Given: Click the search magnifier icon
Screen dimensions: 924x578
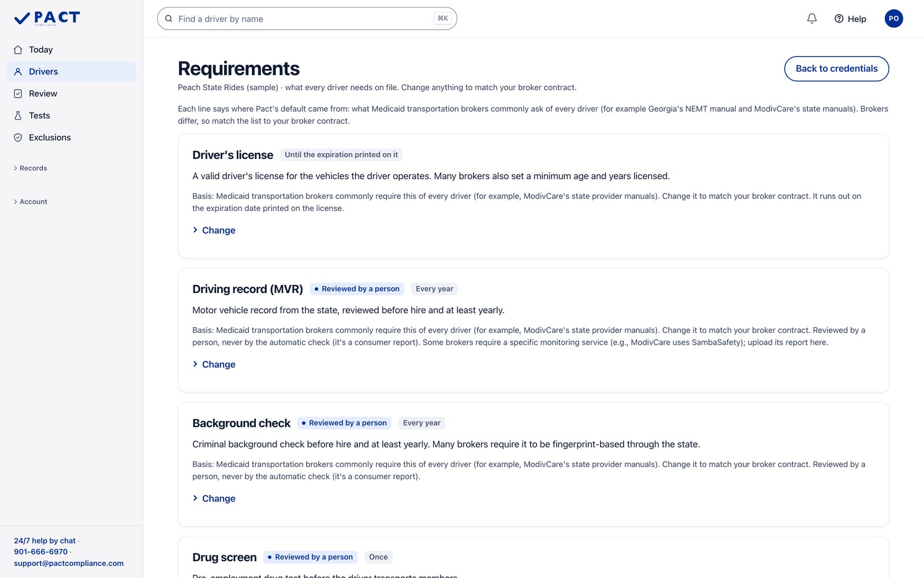Looking at the screenshot, I should pyautogui.click(x=169, y=18).
